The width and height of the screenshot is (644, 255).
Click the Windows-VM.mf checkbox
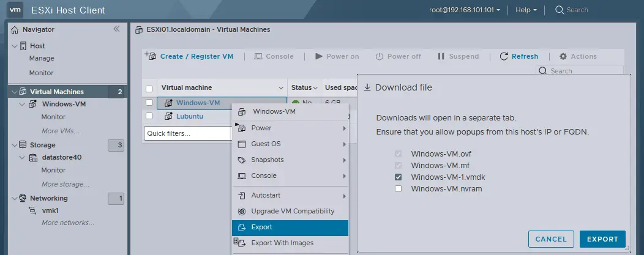pyautogui.click(x=398, y=166)
